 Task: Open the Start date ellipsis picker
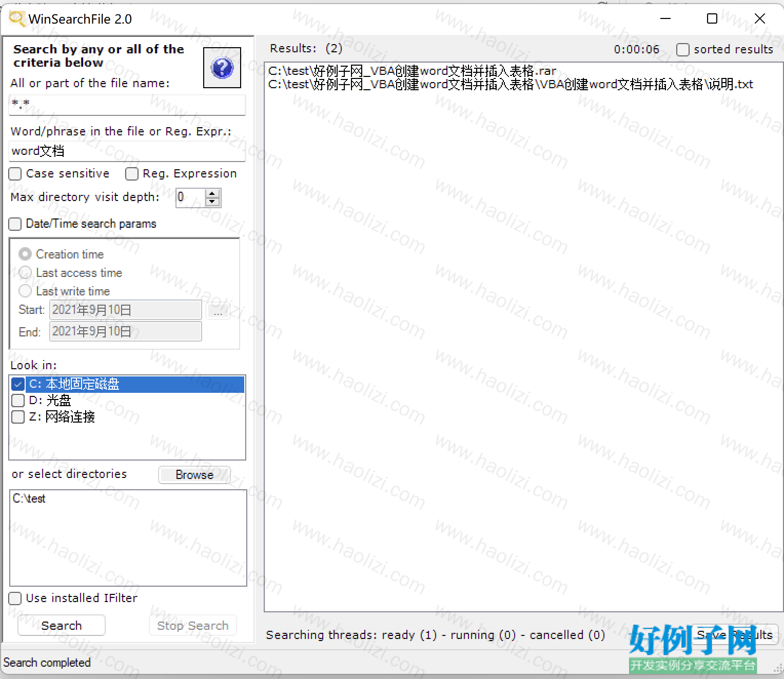218,310
